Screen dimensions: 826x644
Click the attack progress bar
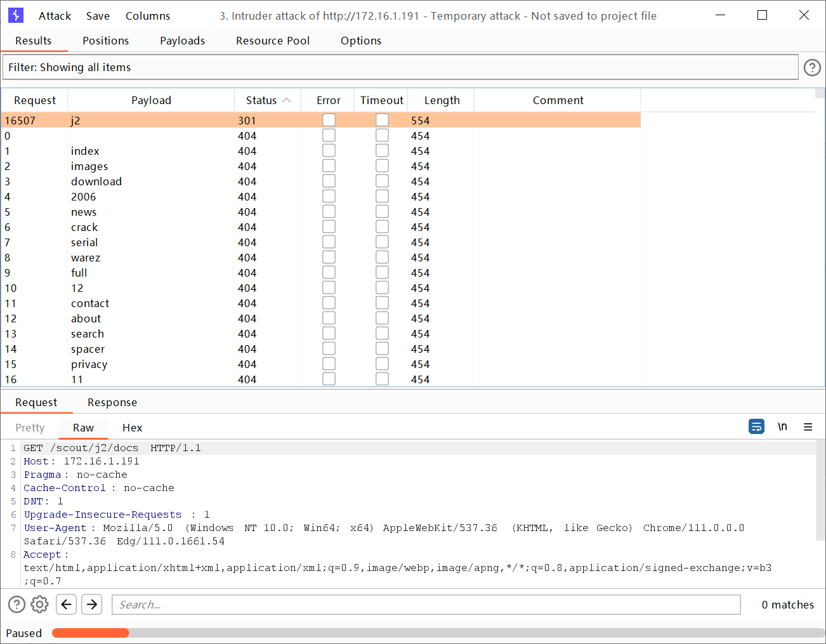pyautogui.click(x=438, y=633)
